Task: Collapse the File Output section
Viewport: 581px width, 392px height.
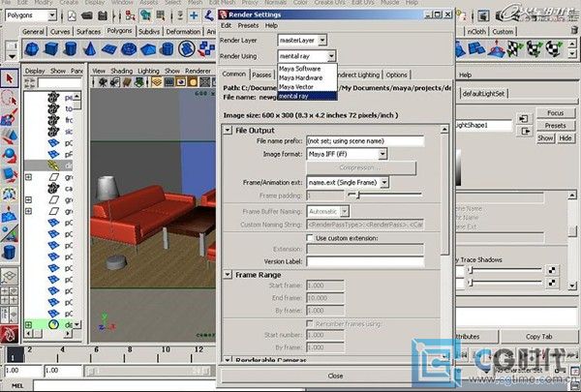Action: (228, 130)
